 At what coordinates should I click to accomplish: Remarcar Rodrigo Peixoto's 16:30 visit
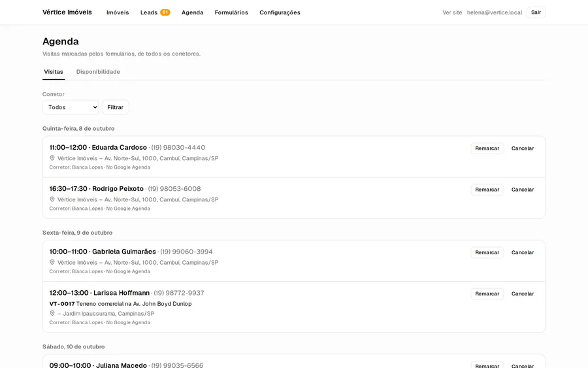point(487,190)
